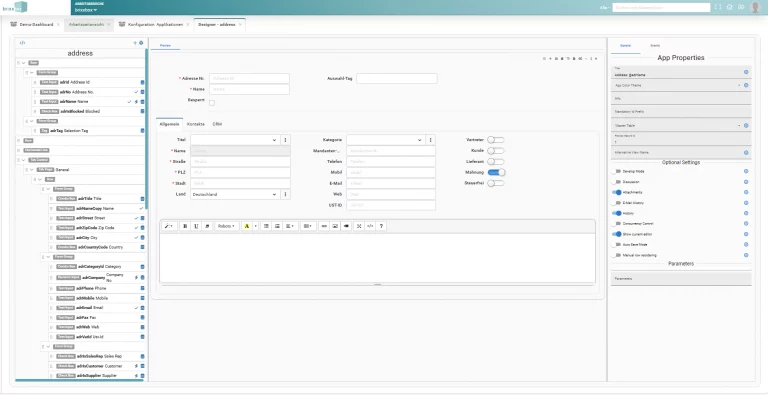Click the font highlight color A button

tap(247, 226)
